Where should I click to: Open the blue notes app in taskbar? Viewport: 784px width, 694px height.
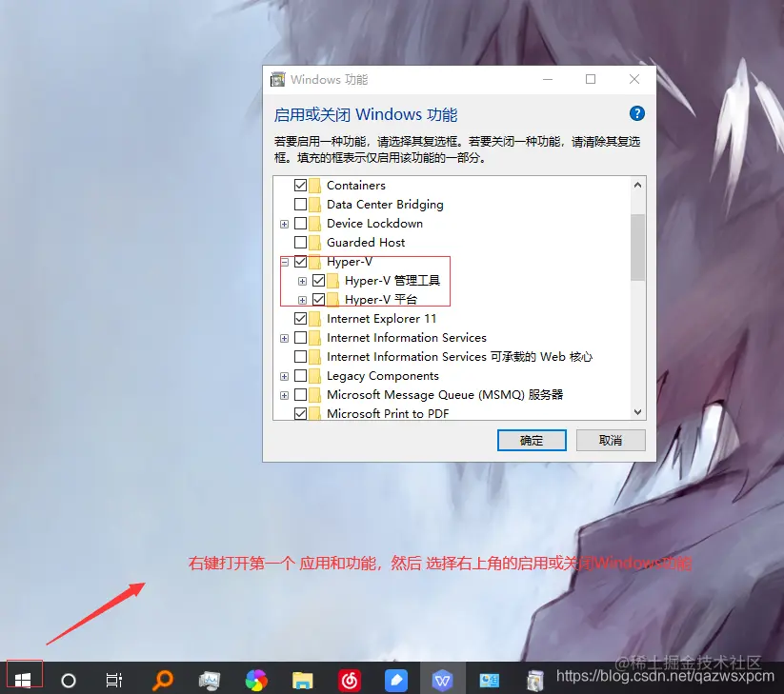tap(396, 680)
